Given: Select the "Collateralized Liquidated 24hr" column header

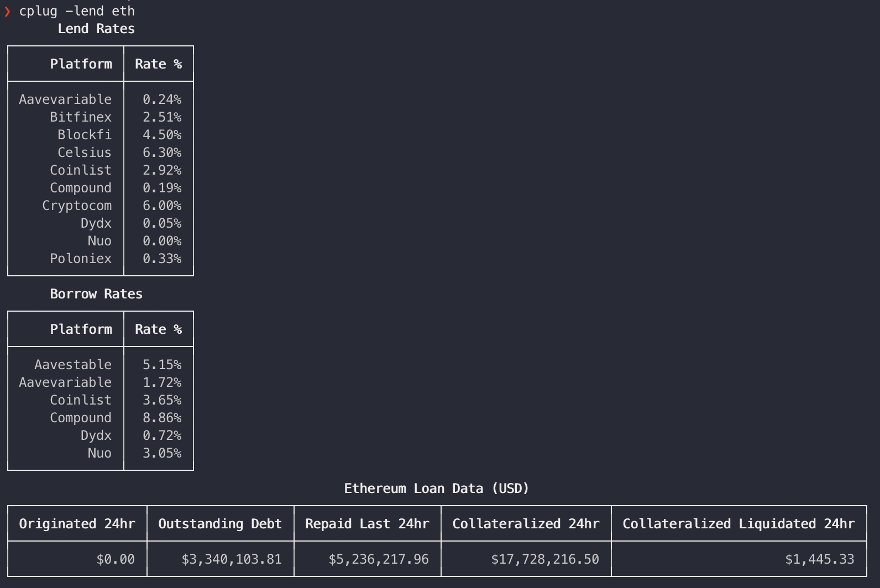Looking at the screenshot, I should 738,524.
